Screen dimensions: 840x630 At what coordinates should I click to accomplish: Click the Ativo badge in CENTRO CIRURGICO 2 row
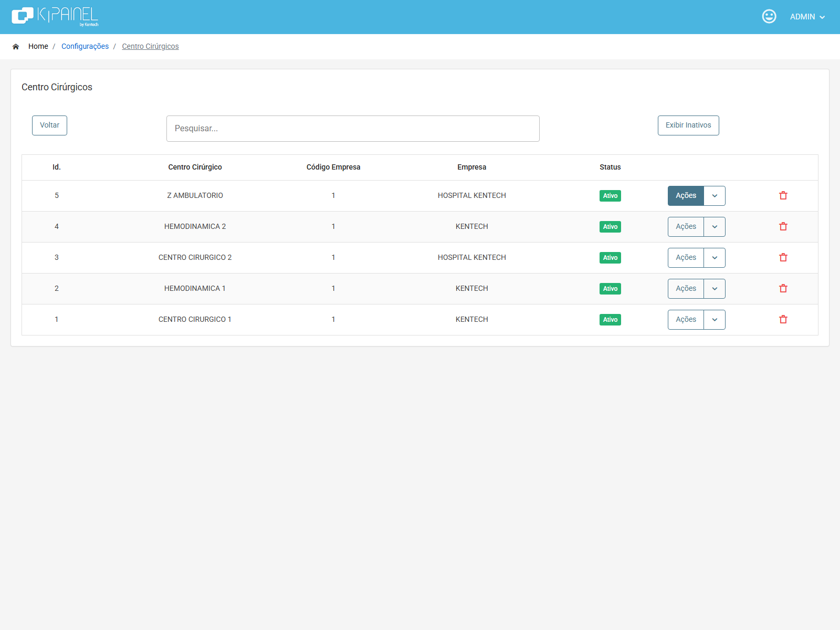[x=610, y=258]
